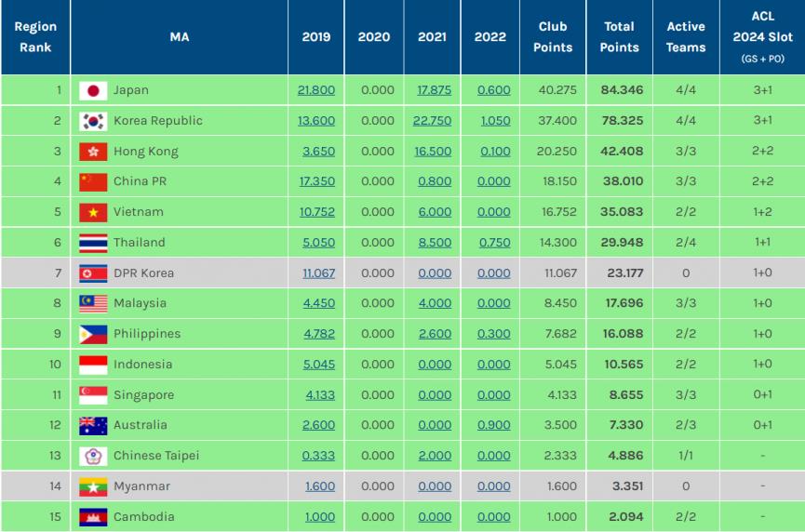Click the Hong Kong flag icon
Image resolution: width=805 pixels, height=532 pixels.
[93, 152]
